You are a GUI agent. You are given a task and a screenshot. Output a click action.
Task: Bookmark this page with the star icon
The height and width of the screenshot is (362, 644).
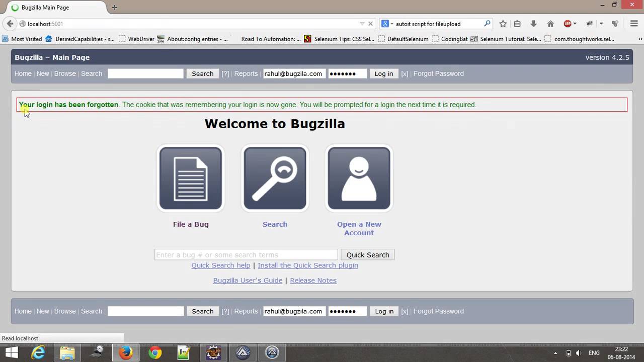click(503, 24)
